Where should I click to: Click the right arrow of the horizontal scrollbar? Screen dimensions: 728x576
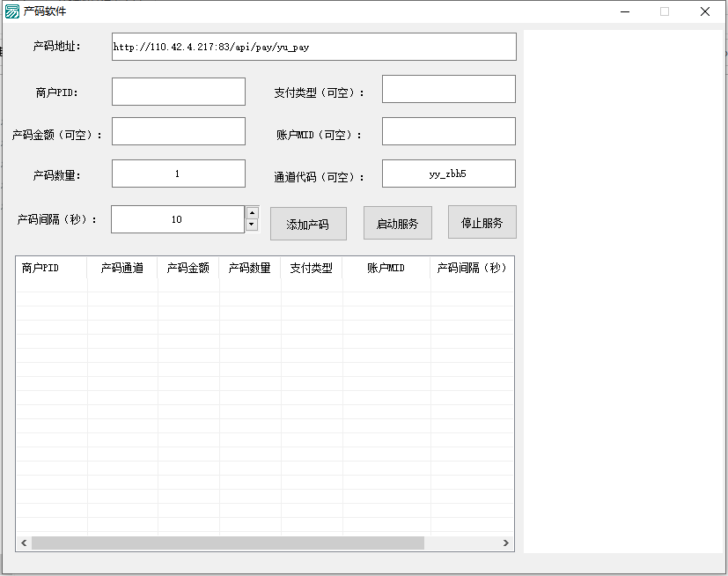(x=505, y=543)
